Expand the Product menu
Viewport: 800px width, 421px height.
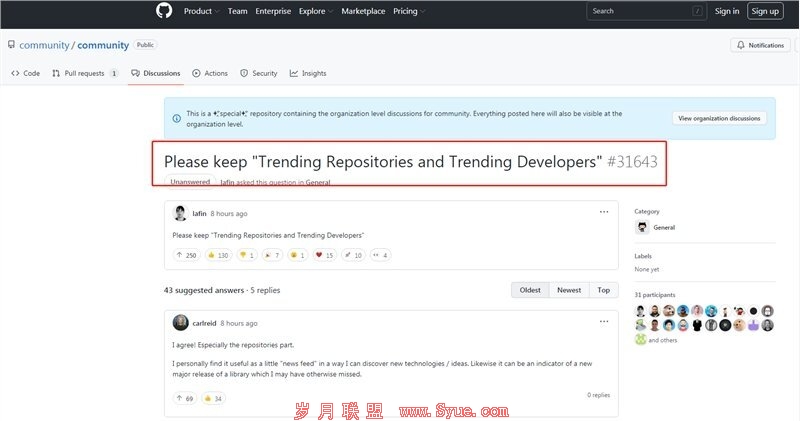[201, 11]
